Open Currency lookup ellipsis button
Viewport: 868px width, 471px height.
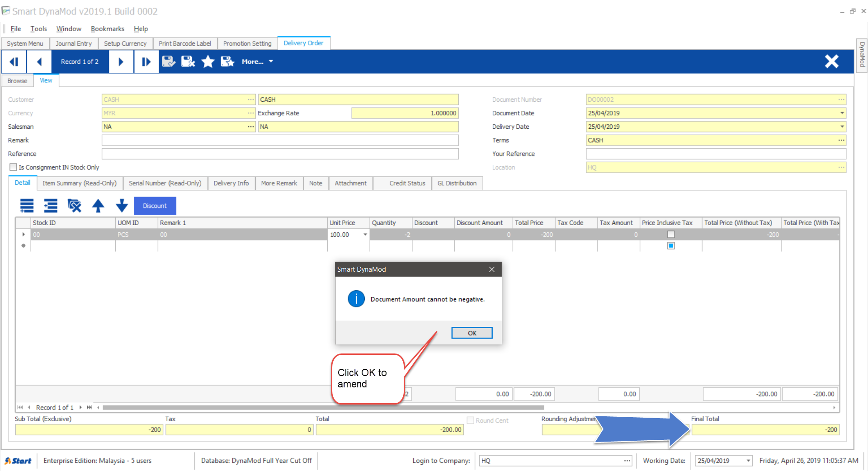pyautogui.click(x=251, y=113)
